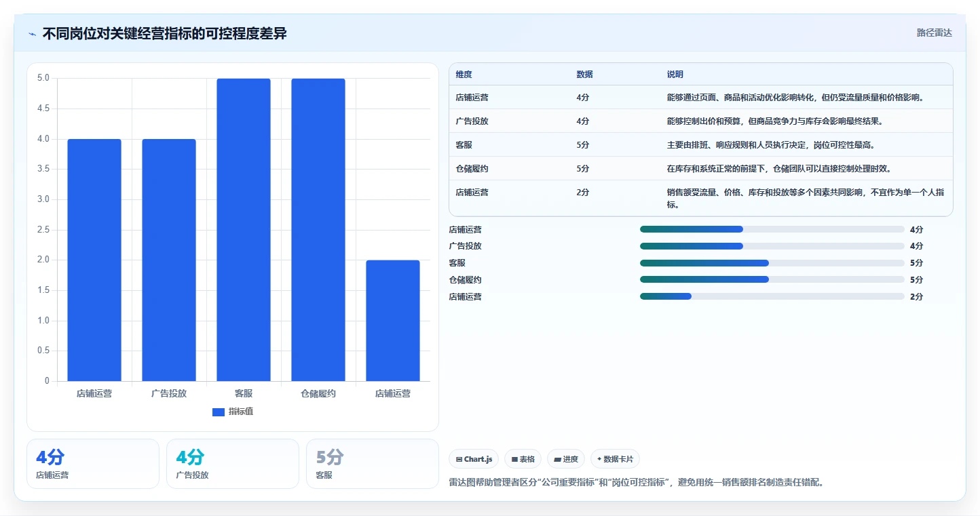Click the 广告投放 progress bar
The image size is (980, 516).
(x=772, y=246)
